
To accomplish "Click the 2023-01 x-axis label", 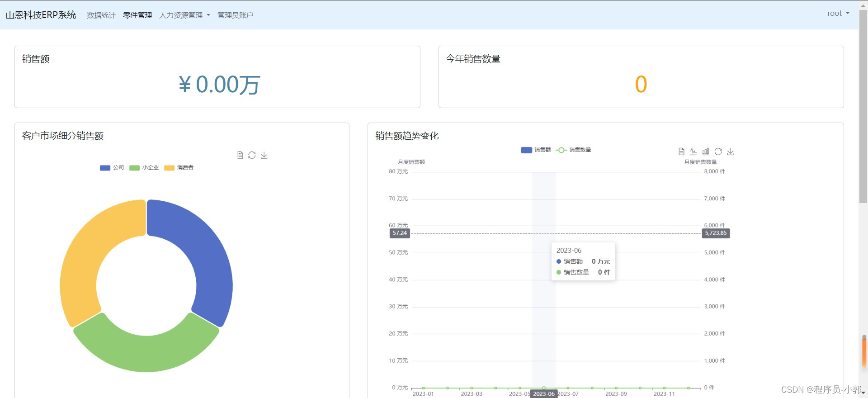I will pos(423,394).
